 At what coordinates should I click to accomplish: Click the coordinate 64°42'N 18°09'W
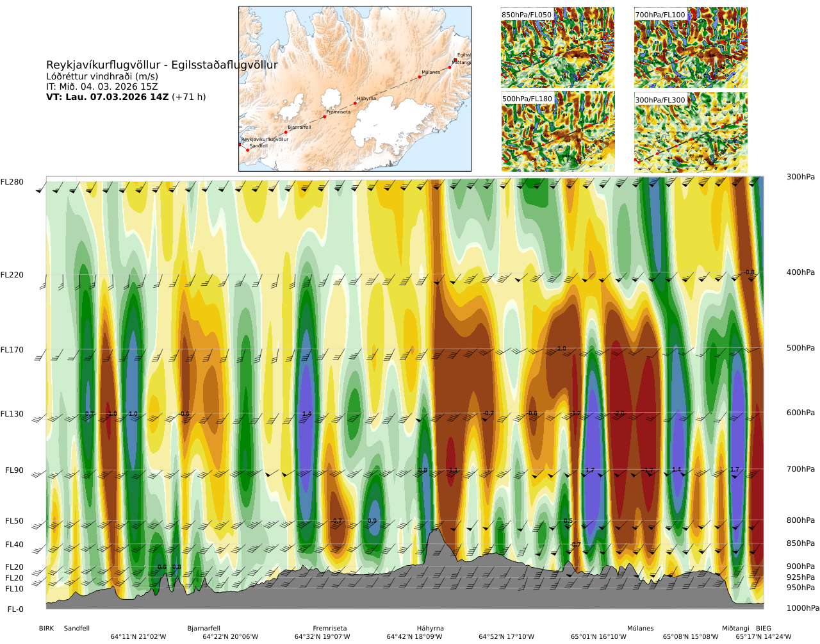click(x=414, y=637)
